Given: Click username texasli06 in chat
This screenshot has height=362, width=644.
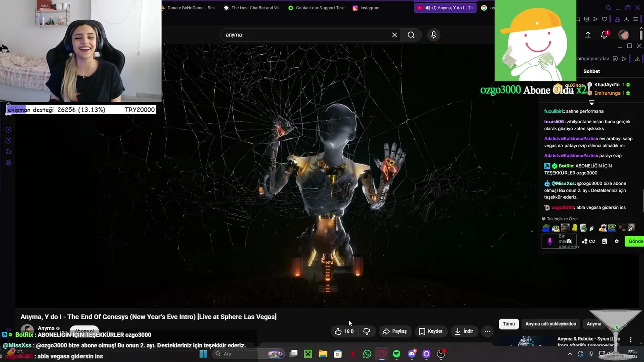Looking at the screenshot, I should coord(554,122).
